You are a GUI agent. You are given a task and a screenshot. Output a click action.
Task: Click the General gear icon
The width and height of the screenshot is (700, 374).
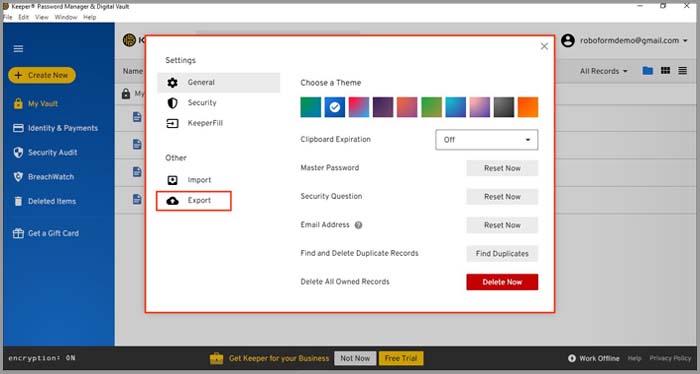point(172,83)
